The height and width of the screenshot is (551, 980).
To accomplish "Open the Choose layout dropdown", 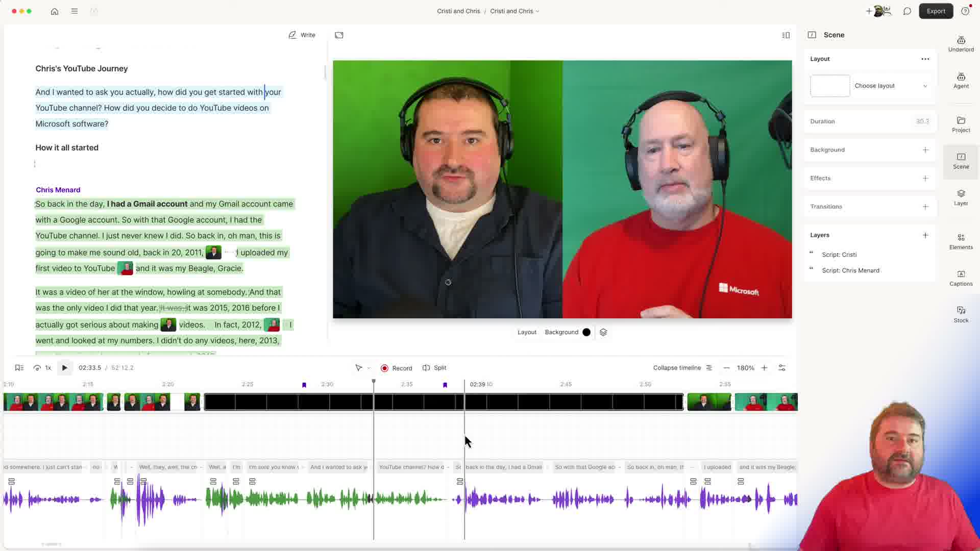I will pyautogui.click(x=891, y=86).
